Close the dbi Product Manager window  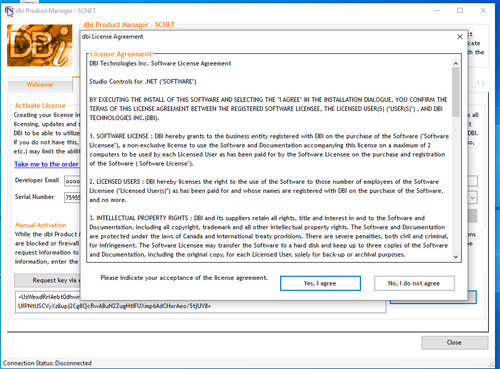(483, 11)
